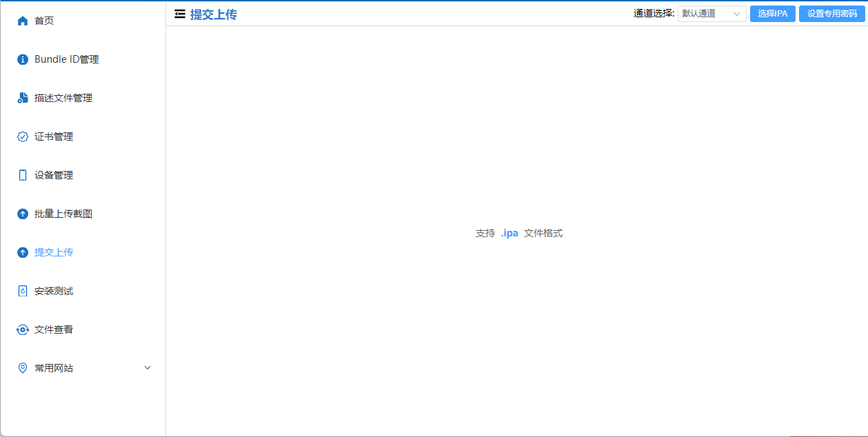
Task: Click the 设置专用密码 button
Action: tap(832, 14)
